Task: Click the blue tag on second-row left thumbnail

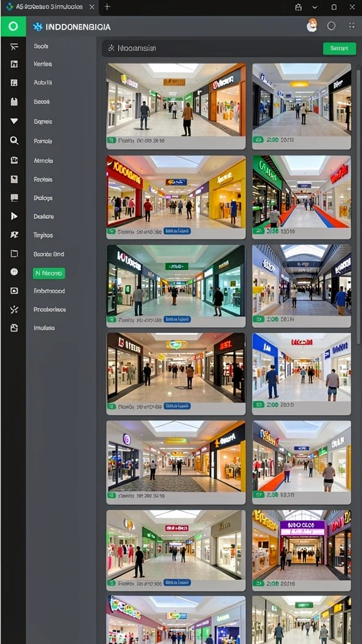Action: click(177, 231)
